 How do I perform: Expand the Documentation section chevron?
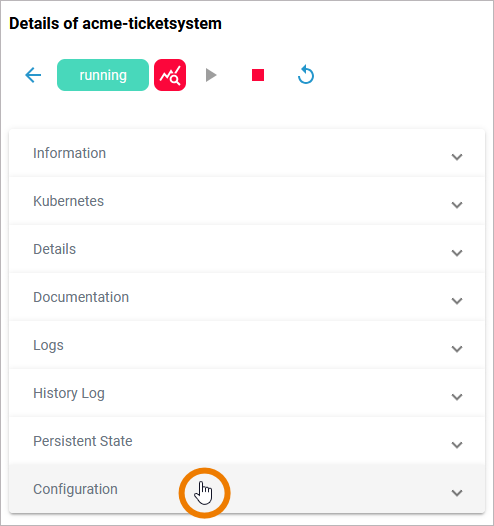457,301
